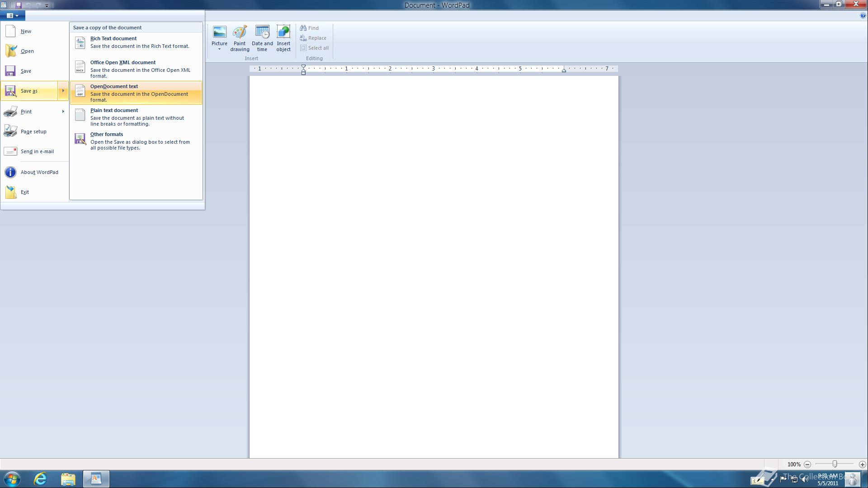Open the Customize Quick Access Toolbar dropdown

click(47, 5)
